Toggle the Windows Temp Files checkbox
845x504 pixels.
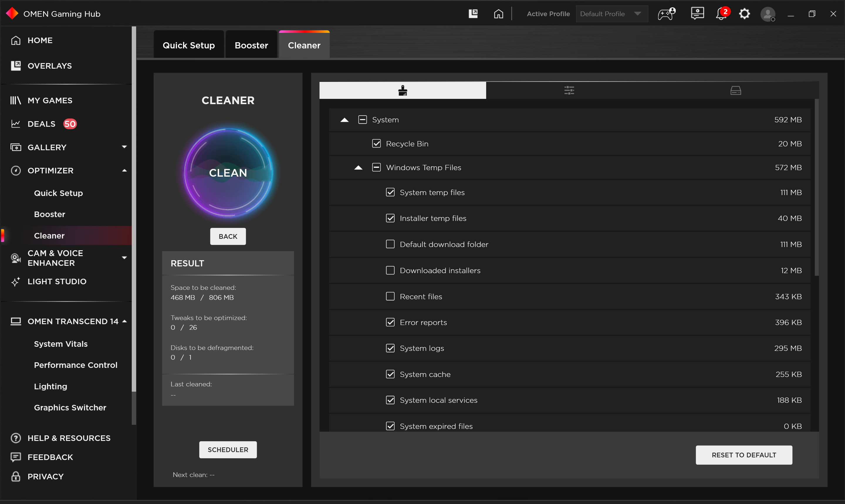[x=376, y=168]
